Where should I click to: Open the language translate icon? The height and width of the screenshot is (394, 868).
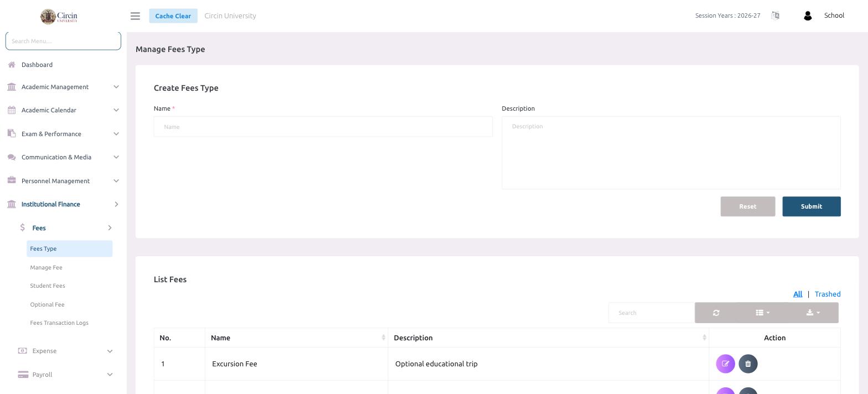point(775,15)
